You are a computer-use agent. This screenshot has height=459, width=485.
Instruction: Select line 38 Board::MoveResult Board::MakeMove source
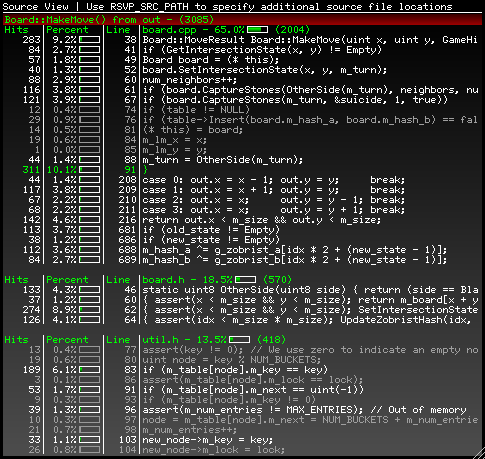(310, 40)
